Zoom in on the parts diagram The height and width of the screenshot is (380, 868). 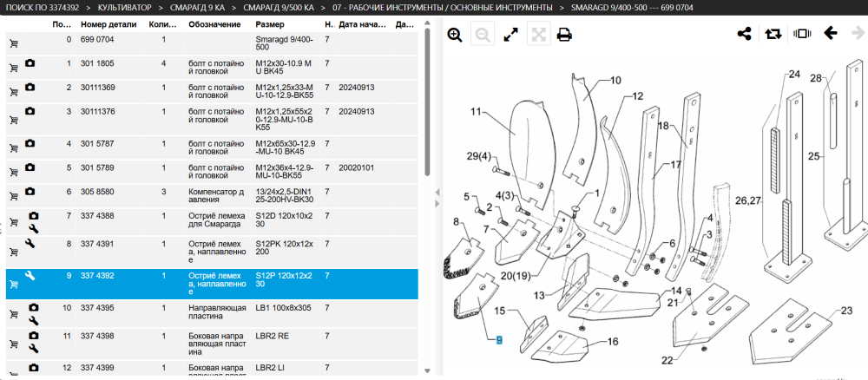tap(455, 35)
